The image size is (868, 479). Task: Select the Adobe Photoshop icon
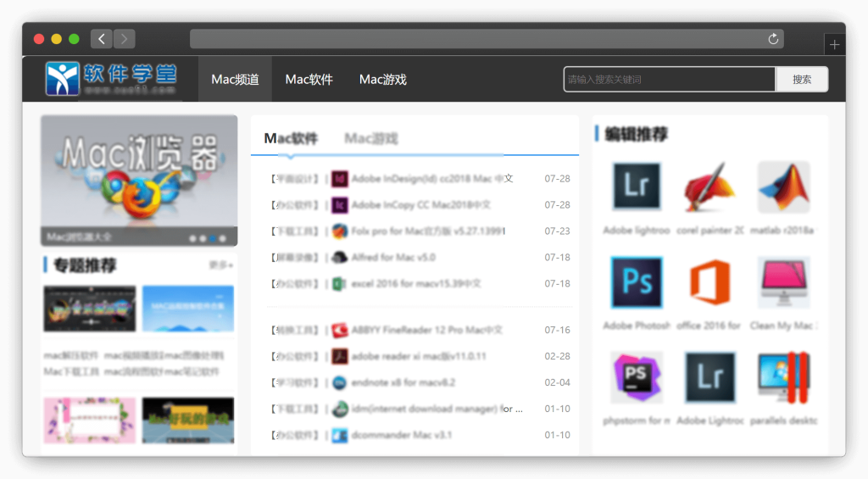click(x=637, y=282)
